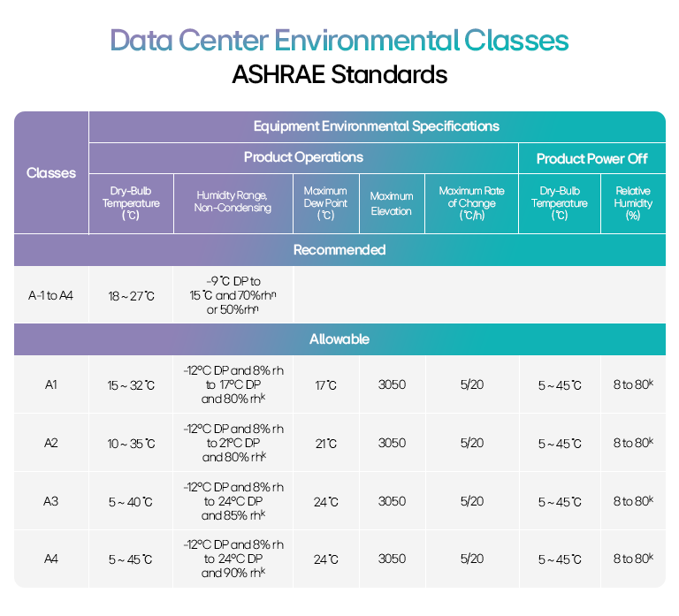Click the A1 class row label
This screenshot has height=616, width=679.
(x=51, y=385)
